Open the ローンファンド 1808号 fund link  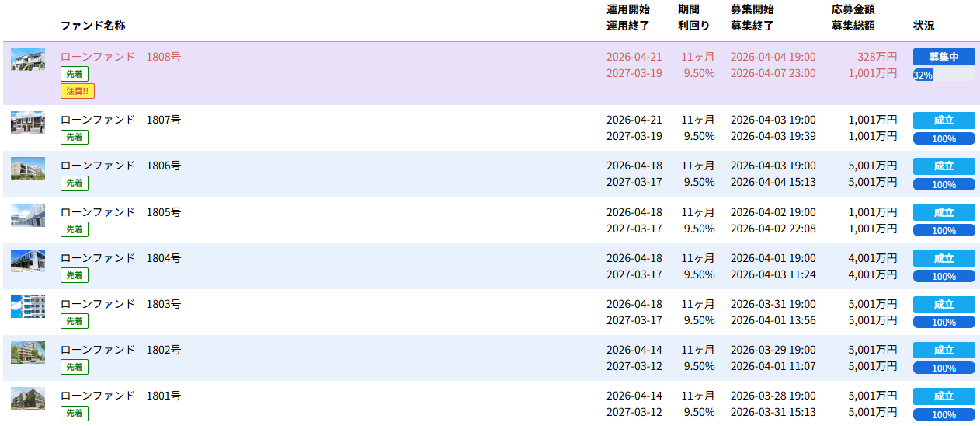click(120, 57)
